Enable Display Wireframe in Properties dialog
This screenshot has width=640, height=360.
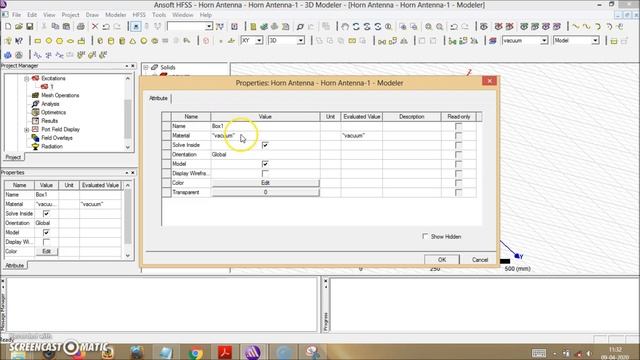(x=265, y=173)
